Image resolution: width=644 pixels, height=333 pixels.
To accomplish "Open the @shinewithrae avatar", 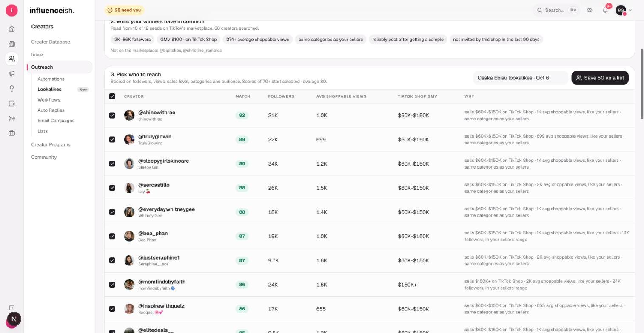I will 129,115.
